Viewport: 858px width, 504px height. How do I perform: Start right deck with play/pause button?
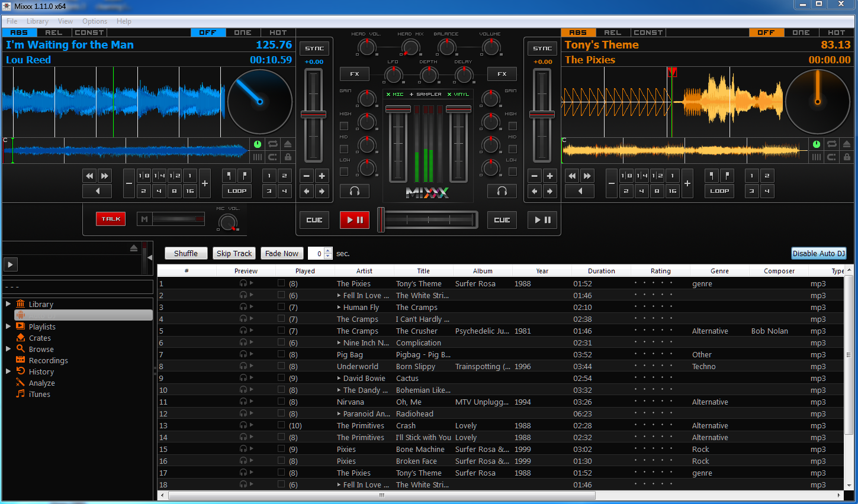pos(542,220)
